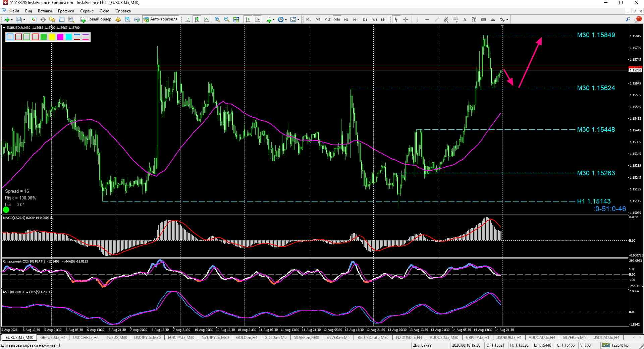Expand the indicators list dropdown arrow
Viewport: 644px width, 349px height.
[x=274, y=19]
